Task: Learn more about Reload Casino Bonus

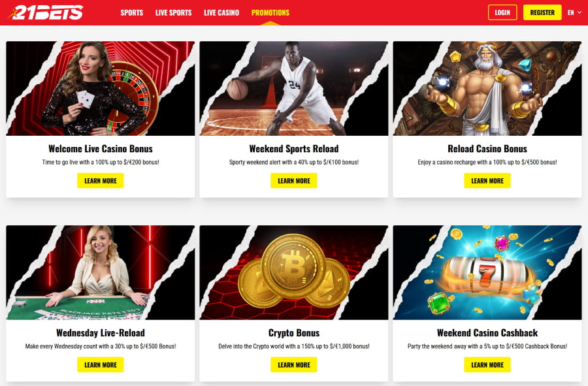Action: pyautogui.click(x=487, y=181)
